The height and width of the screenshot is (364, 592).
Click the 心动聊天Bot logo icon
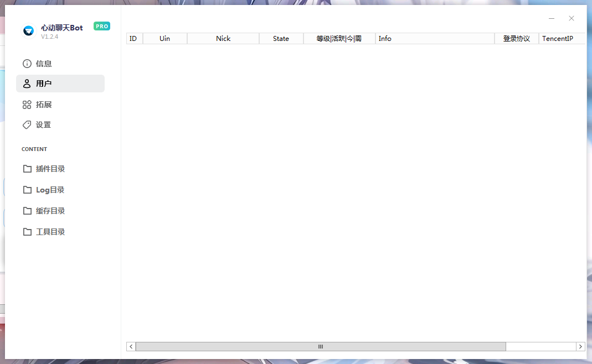pyautogui.click(x=29, y=31)
